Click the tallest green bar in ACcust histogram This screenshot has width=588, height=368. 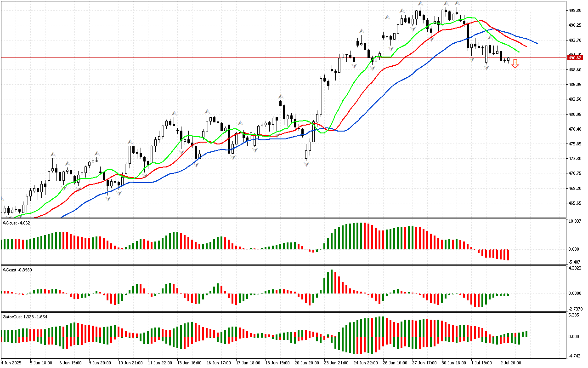tap(331, 282)
